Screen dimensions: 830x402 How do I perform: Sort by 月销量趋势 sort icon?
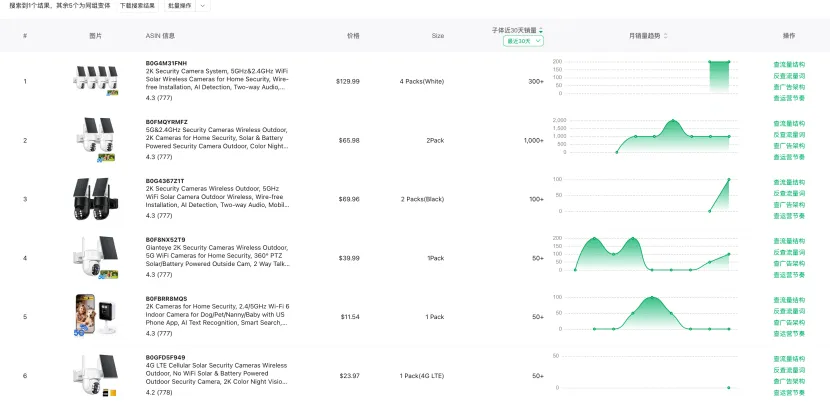click(664, 35)
